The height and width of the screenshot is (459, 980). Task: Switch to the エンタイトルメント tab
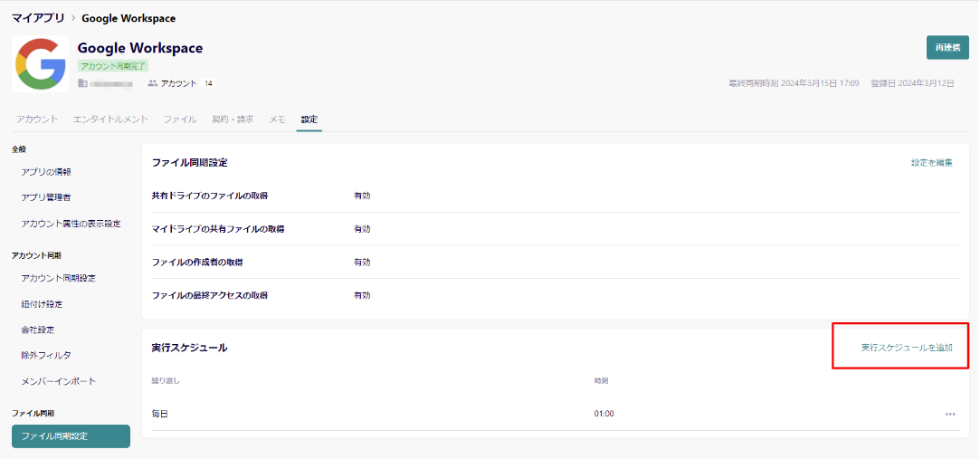click(110, 120)
